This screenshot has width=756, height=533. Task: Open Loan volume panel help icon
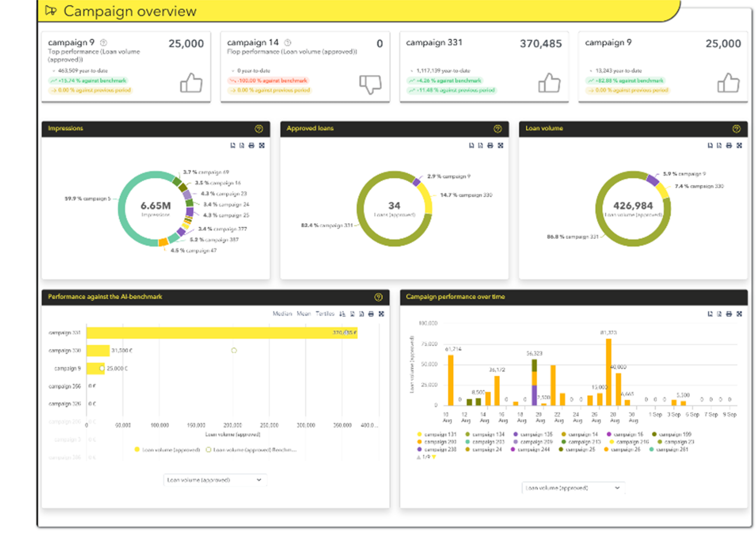pyautogui.click(x=736, y=128)
